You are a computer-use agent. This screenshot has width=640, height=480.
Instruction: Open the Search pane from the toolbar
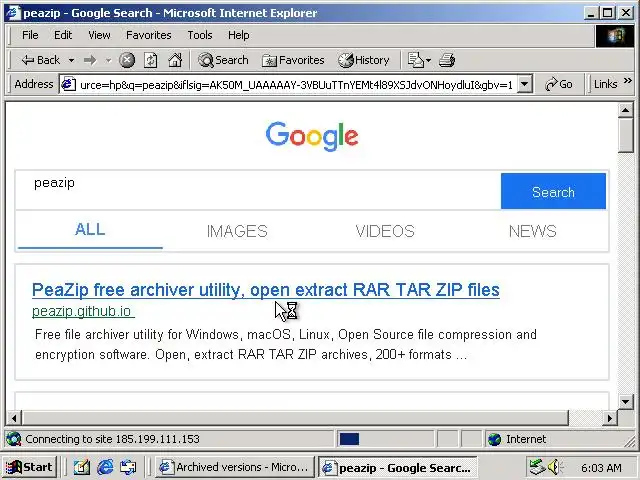click(x=223, y=60)
